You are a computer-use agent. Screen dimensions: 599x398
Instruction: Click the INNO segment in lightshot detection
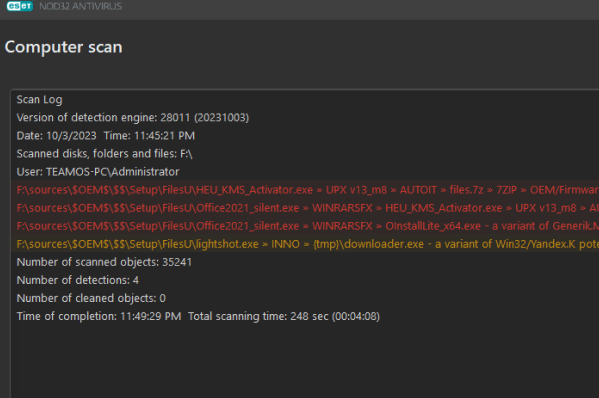(x=285, y=244)
